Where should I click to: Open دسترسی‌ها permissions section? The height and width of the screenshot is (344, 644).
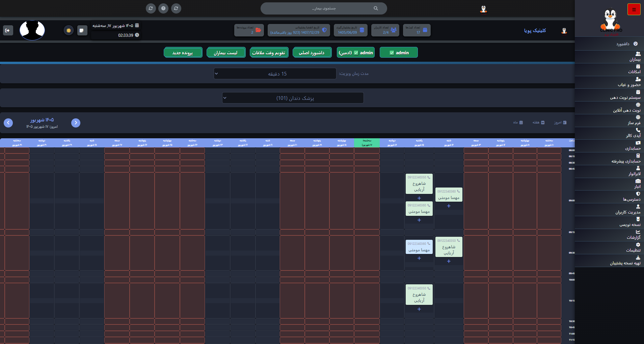pyautogui.click(x=609, y=197)
